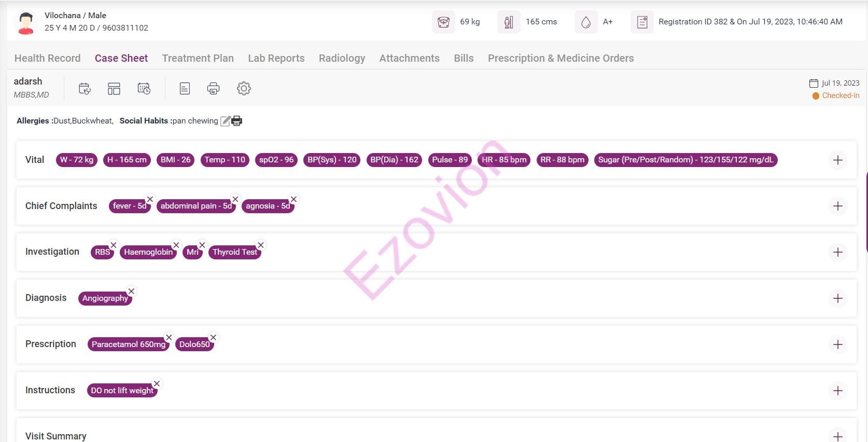Click the Angiography diagnosis tag

[x=105, y=298]
